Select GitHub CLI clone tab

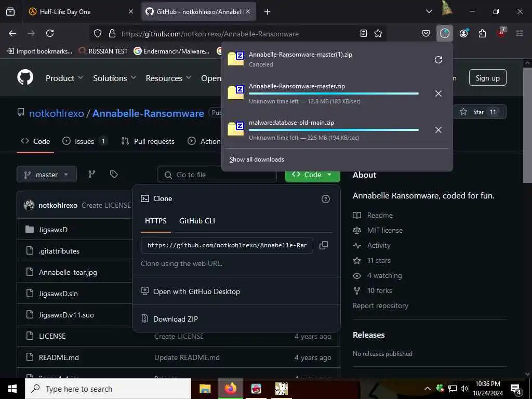(x=197, y=221)
